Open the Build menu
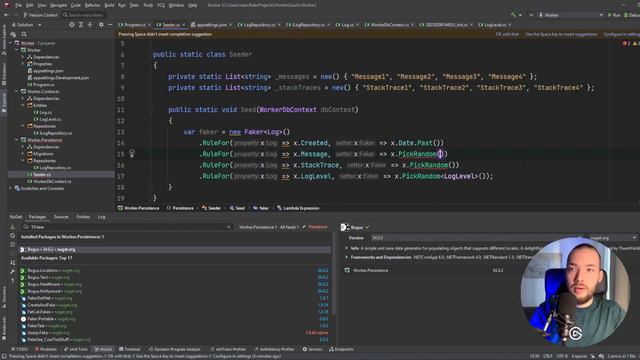640x360 pixels. pos(109,5)
